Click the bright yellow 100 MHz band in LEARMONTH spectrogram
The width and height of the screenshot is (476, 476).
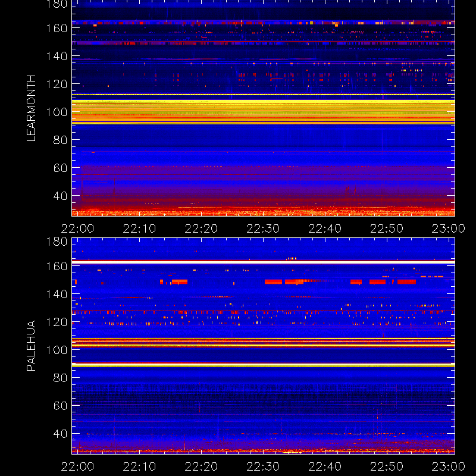(263, 112)
